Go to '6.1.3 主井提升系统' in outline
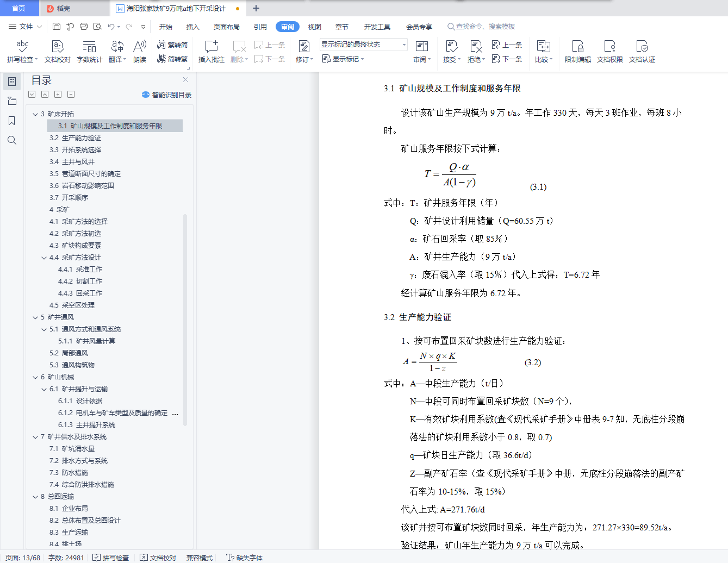The width and height of the screenshot is (728, 563). [x=87, y=425]
